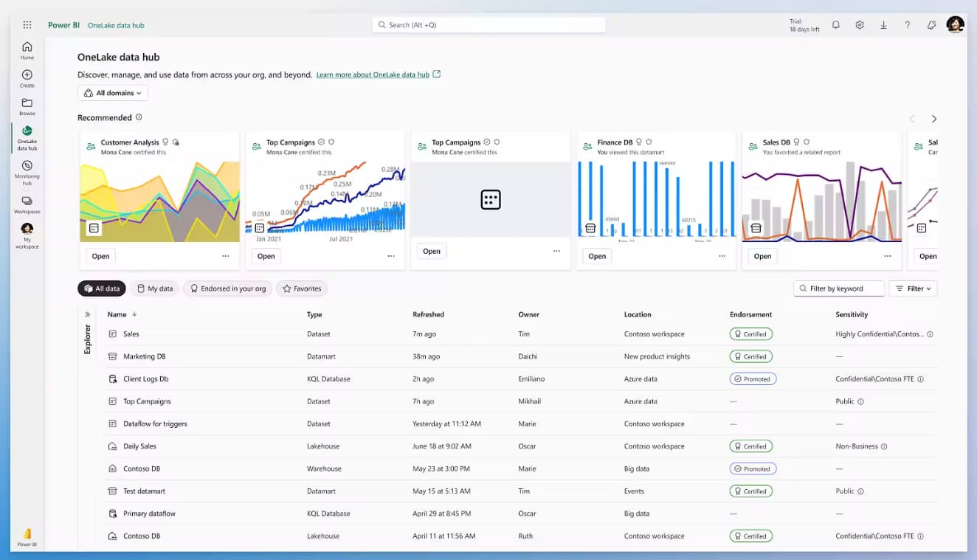The height and width of the screenshot is (560, 977).
Task: Open Browse in the left sidebar
Action: click(x=27, y=106)
